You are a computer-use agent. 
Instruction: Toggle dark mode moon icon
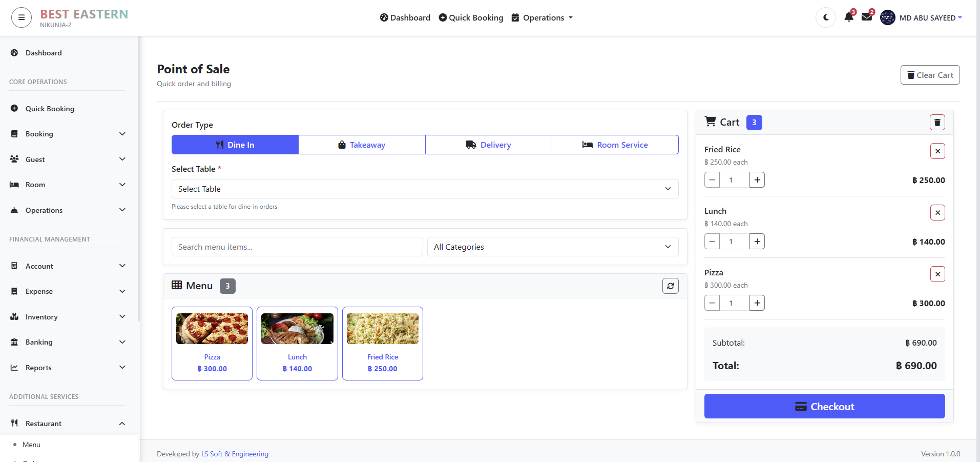[x=826, y=17]
